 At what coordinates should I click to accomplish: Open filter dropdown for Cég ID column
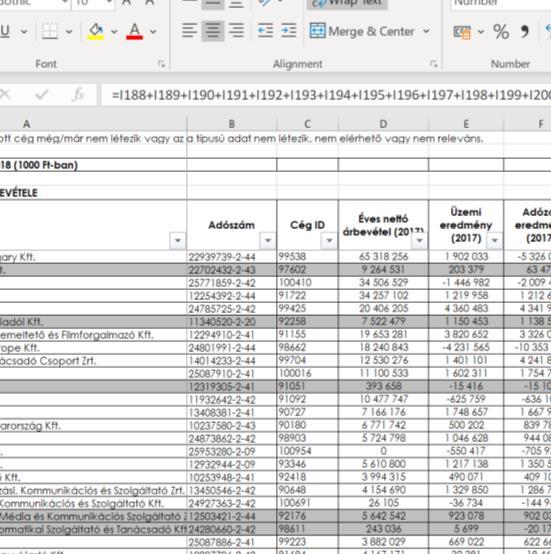tap(329, 241)
